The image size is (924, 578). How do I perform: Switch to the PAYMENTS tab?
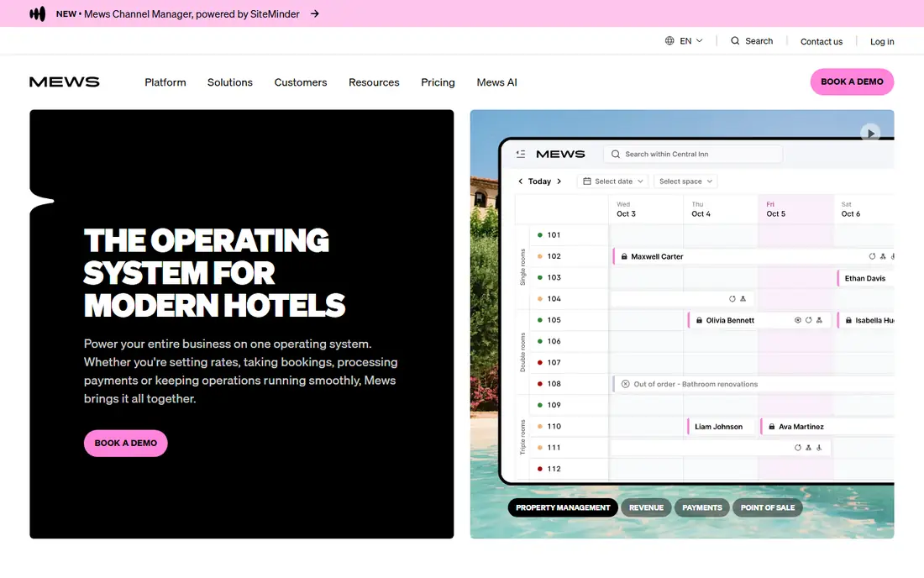click(x=702, y=507)
